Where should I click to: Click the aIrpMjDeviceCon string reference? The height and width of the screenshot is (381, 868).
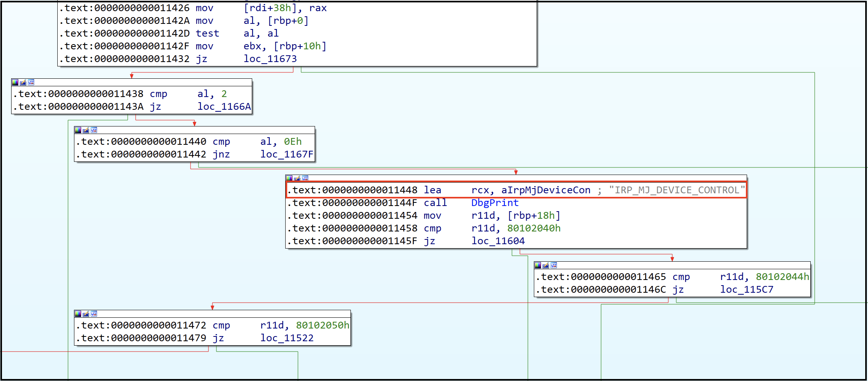545,190
